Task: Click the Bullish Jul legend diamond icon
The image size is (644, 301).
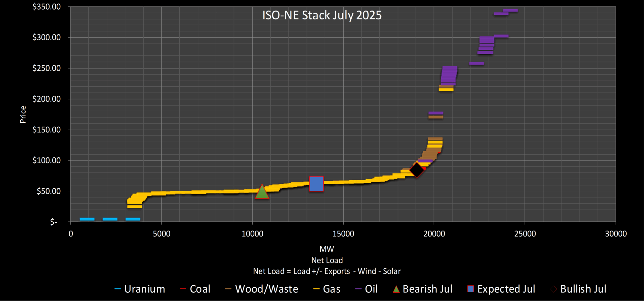Action: (x=553, y=289)
